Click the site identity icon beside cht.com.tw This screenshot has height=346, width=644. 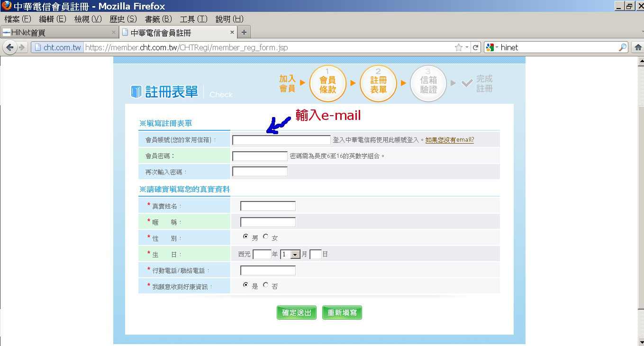coord(38,47)
